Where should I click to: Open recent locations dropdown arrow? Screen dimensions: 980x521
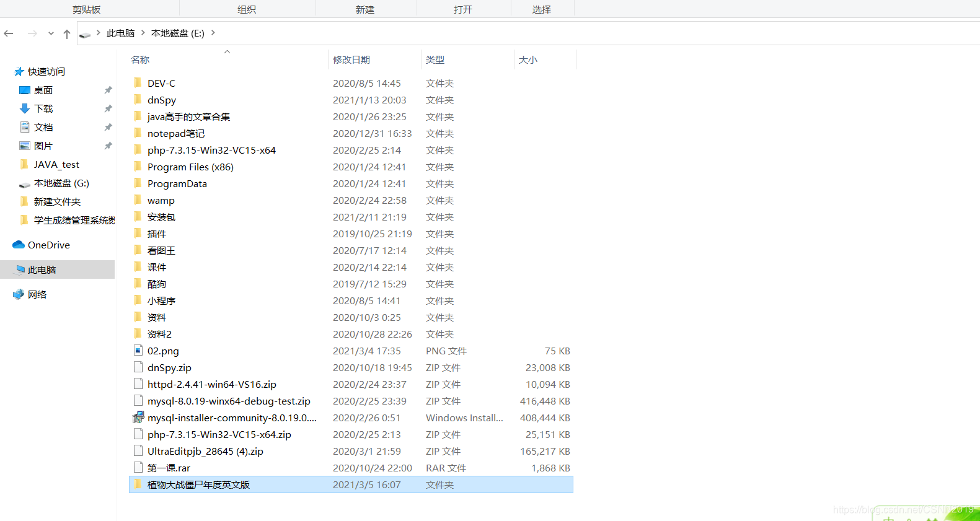pos(51,33)
